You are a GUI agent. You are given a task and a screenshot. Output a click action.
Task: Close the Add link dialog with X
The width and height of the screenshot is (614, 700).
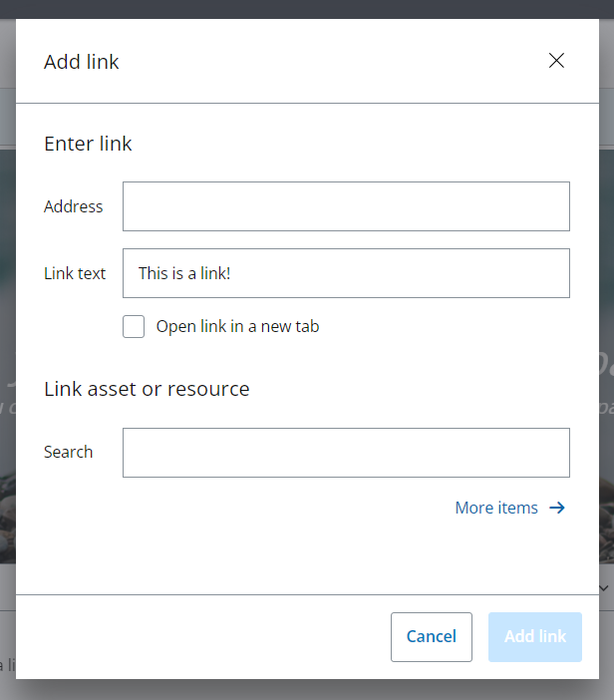pos(556,61)
